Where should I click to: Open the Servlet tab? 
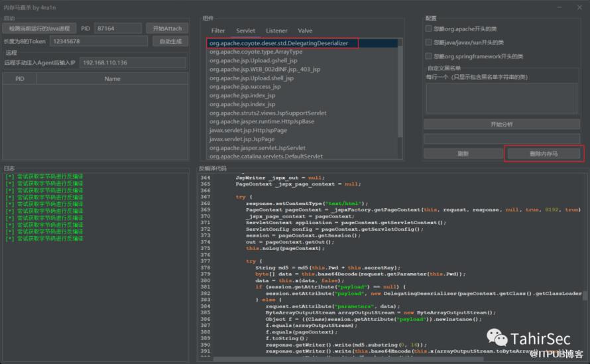pyautogui.click(x=245, y=30)
